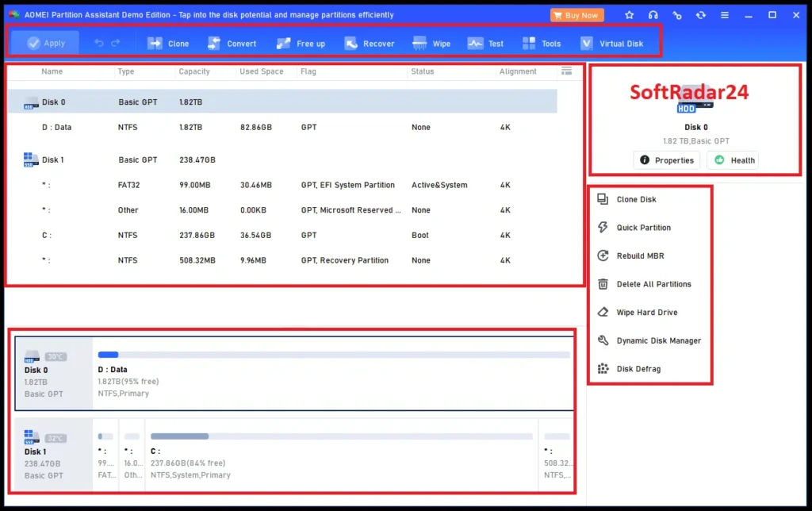The image size is (812, 511).
Task: Open the column settings list icon
Action: pos(566,71)
